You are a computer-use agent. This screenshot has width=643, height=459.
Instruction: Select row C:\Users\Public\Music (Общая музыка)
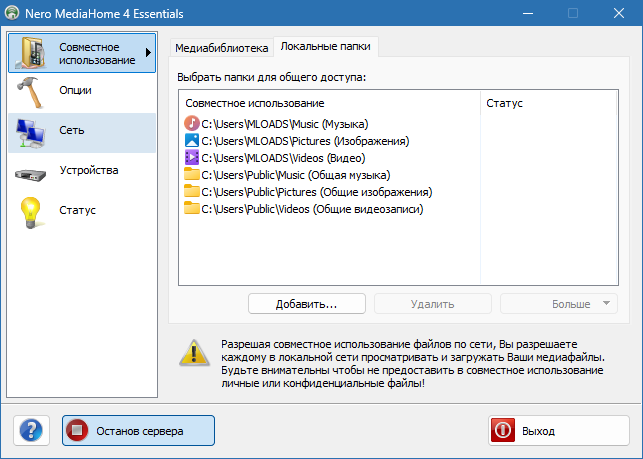pyautogui.click(x=287, y=175)
